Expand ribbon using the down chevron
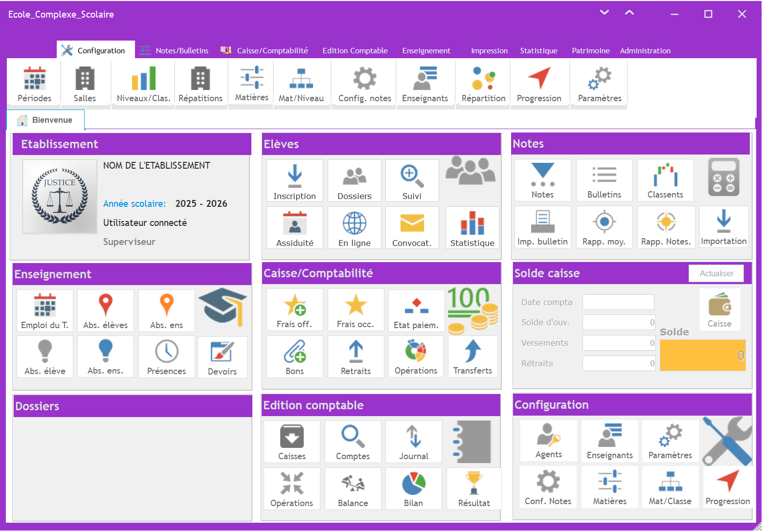Screen dimensions: 762x532 [x=605, y=13]
